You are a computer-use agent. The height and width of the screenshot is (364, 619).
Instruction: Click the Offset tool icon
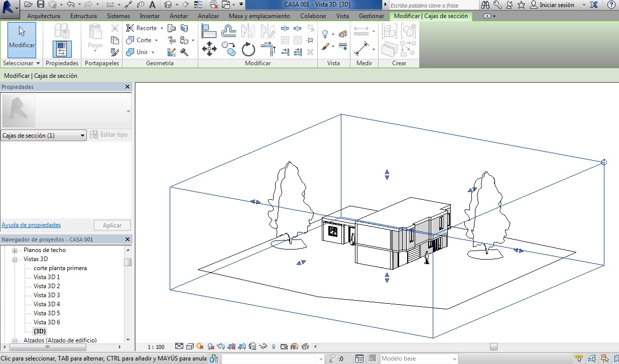point(229,31)
